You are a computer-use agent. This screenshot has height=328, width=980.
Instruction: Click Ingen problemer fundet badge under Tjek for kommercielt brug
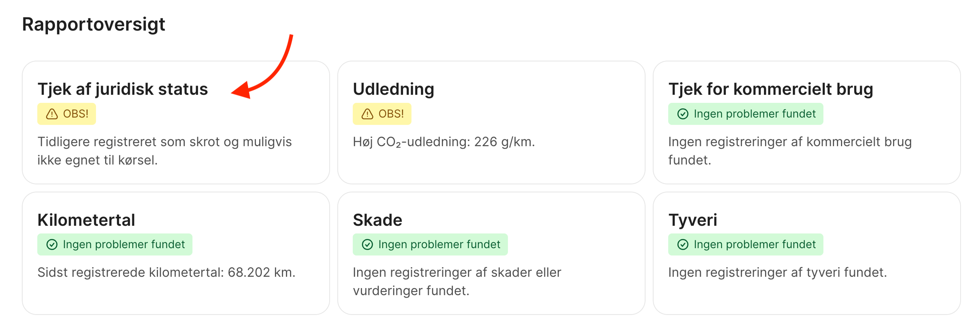point(746,114)
